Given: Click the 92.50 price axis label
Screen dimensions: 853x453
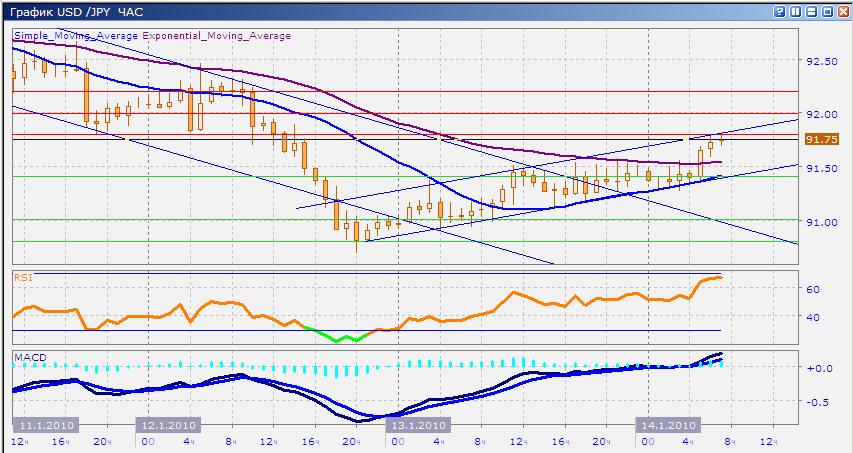Looking at the screenshot, I should click(x=820, y=61).
